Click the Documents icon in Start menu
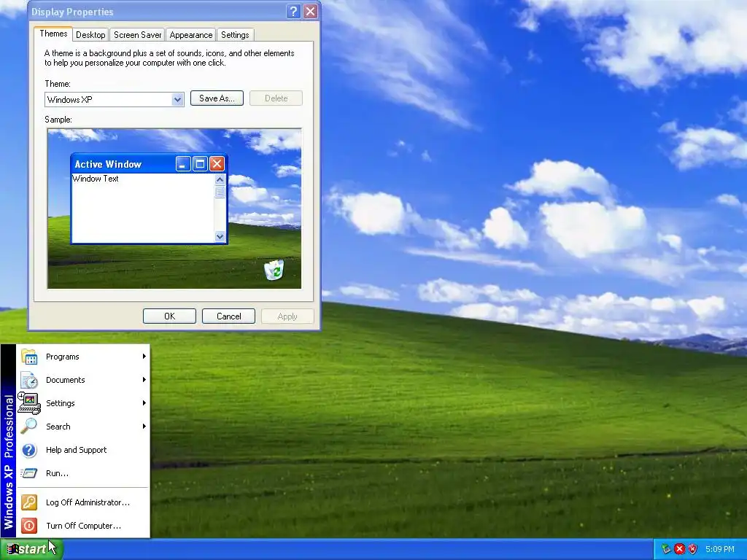Image resolution: width=747 pixels, height=560 pixels. (29, 380)
